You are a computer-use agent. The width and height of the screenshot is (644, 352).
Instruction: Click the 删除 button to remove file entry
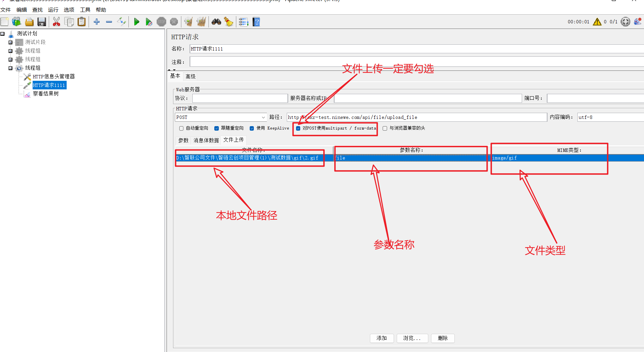pos(443,338)
